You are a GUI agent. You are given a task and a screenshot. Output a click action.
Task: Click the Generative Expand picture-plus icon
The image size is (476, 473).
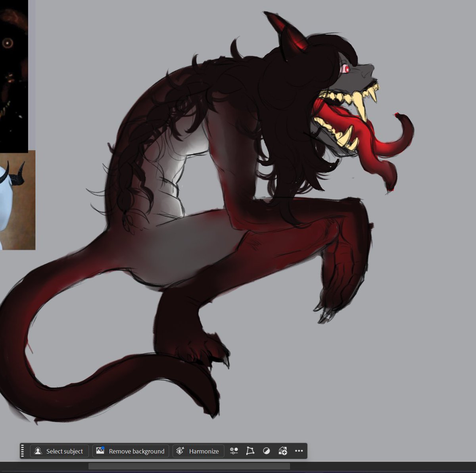click(x=283, y=451)
